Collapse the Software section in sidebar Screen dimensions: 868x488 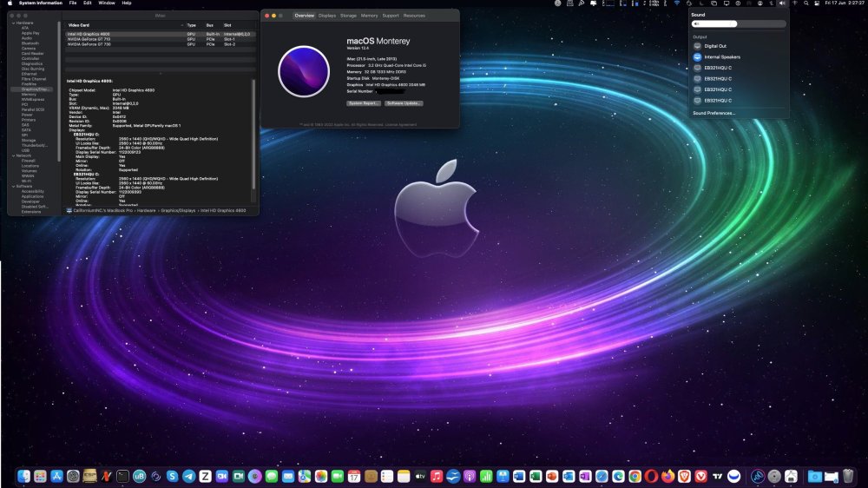coord(13,186)
